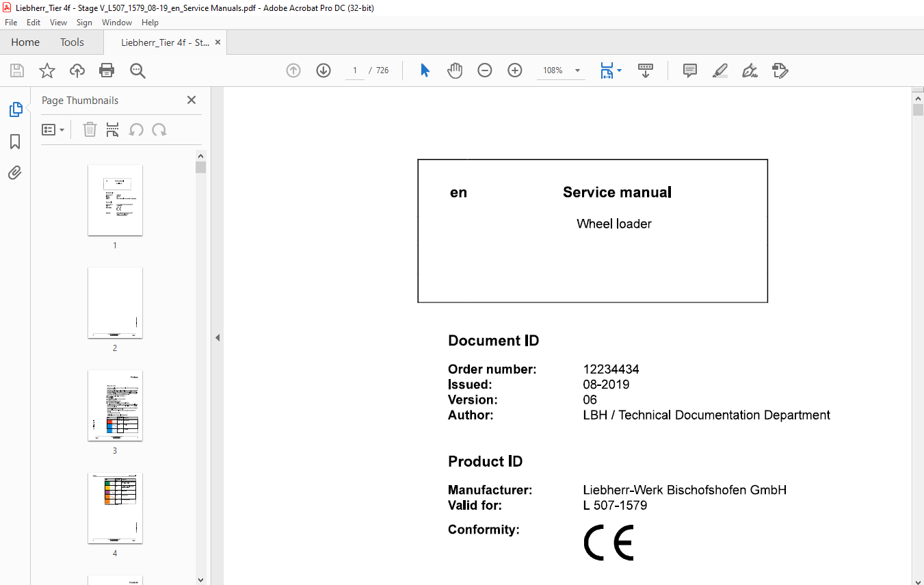Click the upload to cloud icon
Image resolution: width=924 pixels, height=585 pixels.
point(77,70)
